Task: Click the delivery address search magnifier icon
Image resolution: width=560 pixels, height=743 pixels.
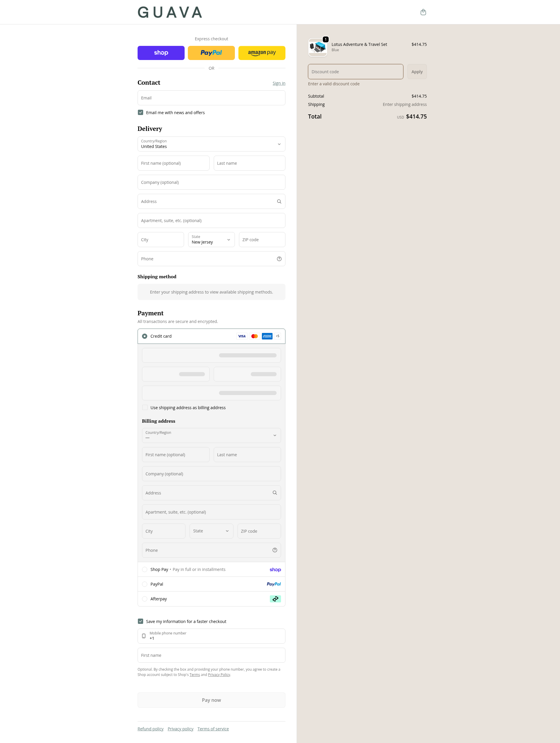Action: (279, 201)
